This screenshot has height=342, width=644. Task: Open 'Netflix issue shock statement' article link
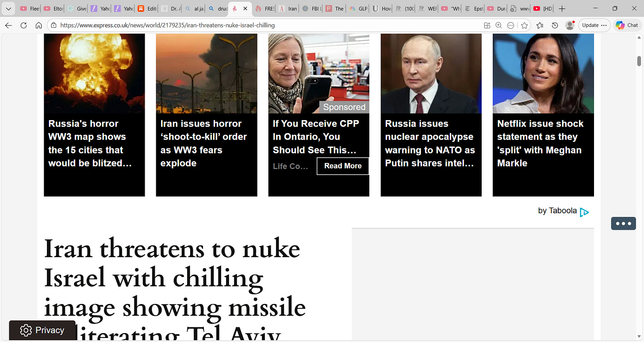coord(540,143)
